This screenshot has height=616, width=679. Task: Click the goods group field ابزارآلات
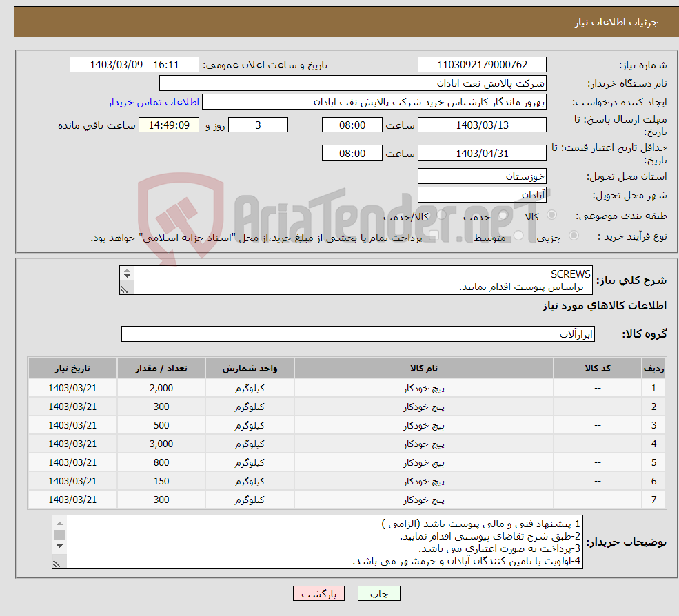pos(358,333)
